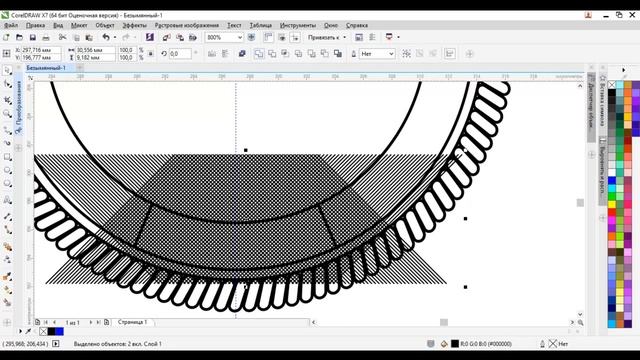Go to the next page button
Viewport: 640px width, 360px height.
[91, 322]
